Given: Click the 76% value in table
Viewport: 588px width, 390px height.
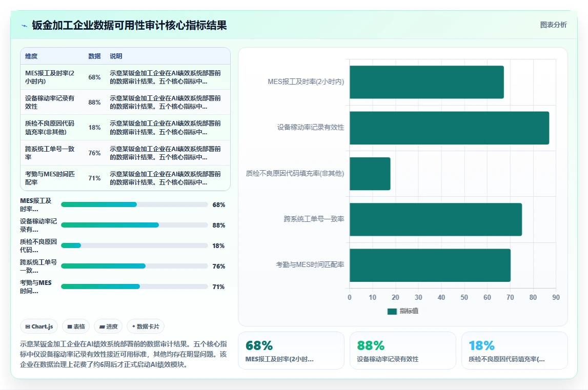Looking at the screenshot, I should pos(94,153).
